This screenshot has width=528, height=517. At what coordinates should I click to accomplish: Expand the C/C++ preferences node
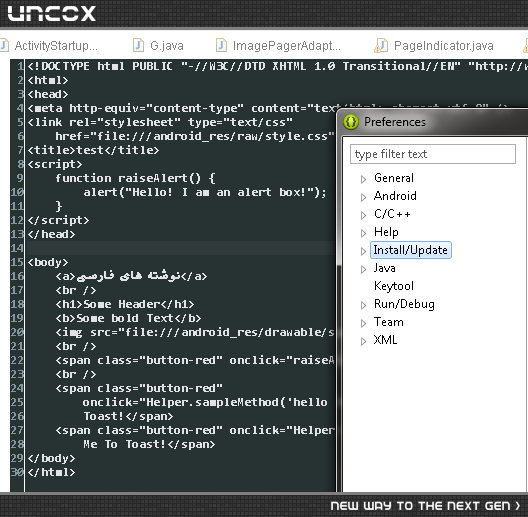[x=363, y=215]
